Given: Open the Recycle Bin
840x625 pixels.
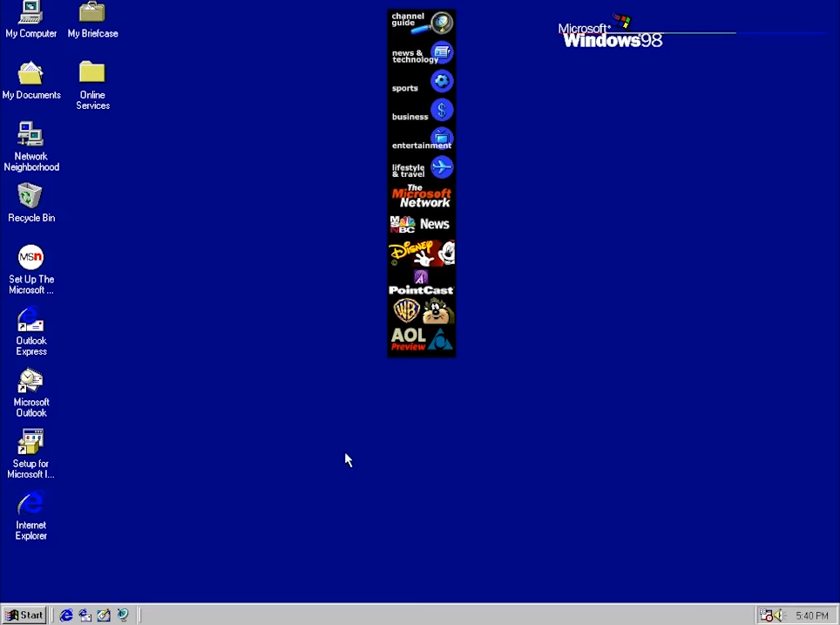Looking at the screenshot, I should tap(31, 199).
